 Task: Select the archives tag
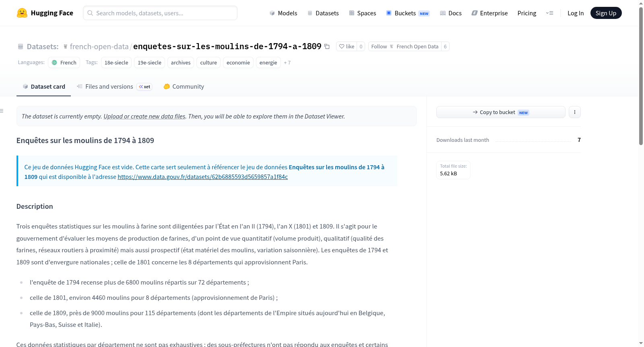[181, 62]
